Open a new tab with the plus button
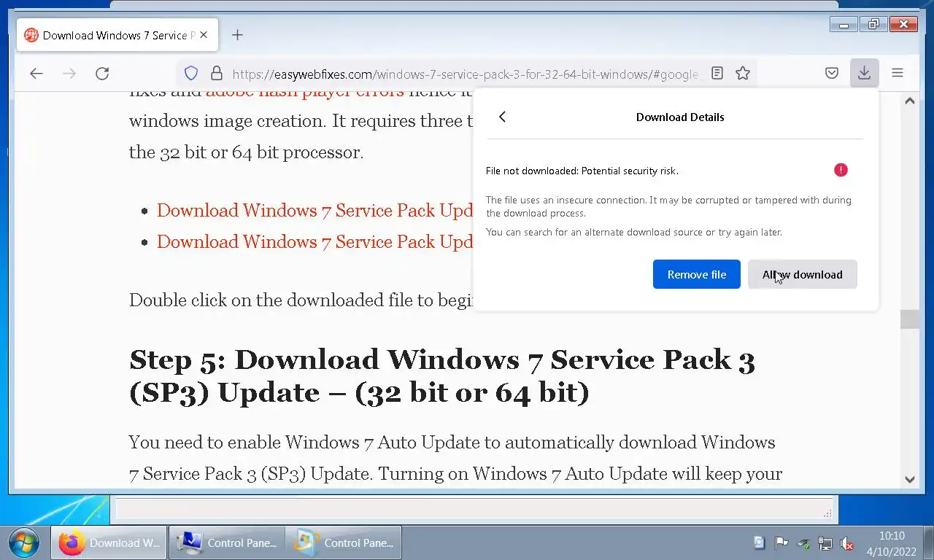This screenshot has height=560, width=934. pos(237,35)
